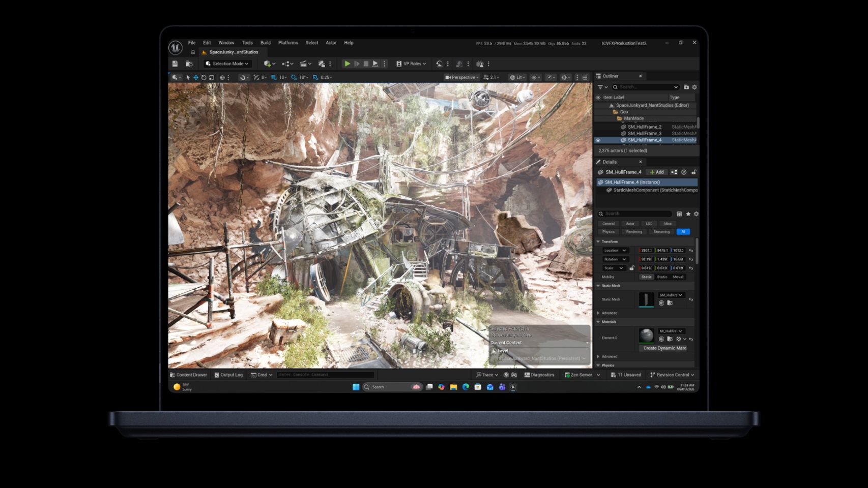This screenshot has width=868, height=488.
Task: Open the Perspective view dropdown
Action: pos(462,77)
